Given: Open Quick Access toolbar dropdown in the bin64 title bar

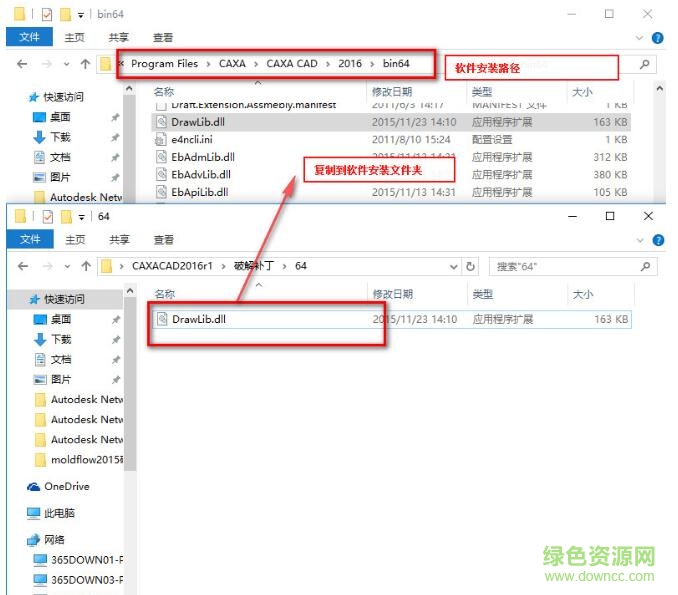Looking at the screenshot, I should (80, 16).
